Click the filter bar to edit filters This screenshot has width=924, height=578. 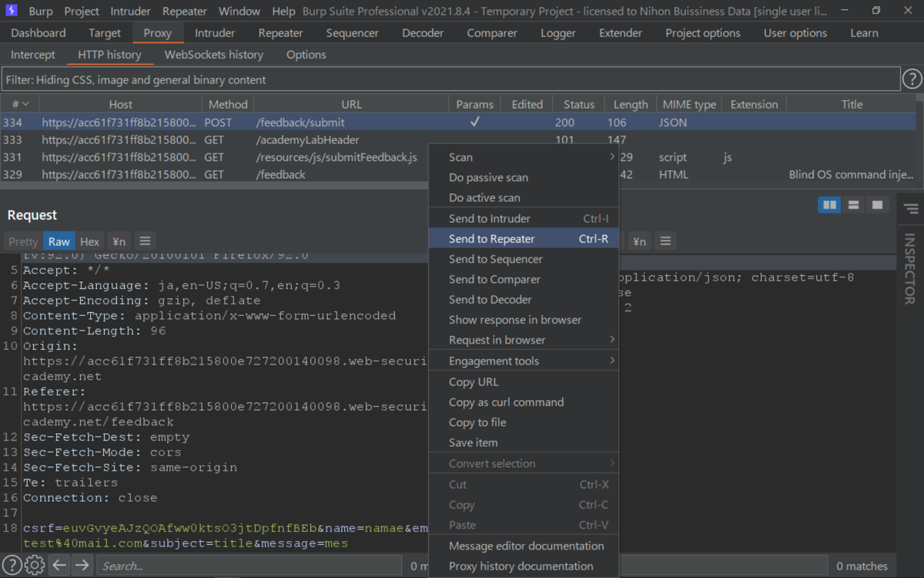tap(450, 79)
